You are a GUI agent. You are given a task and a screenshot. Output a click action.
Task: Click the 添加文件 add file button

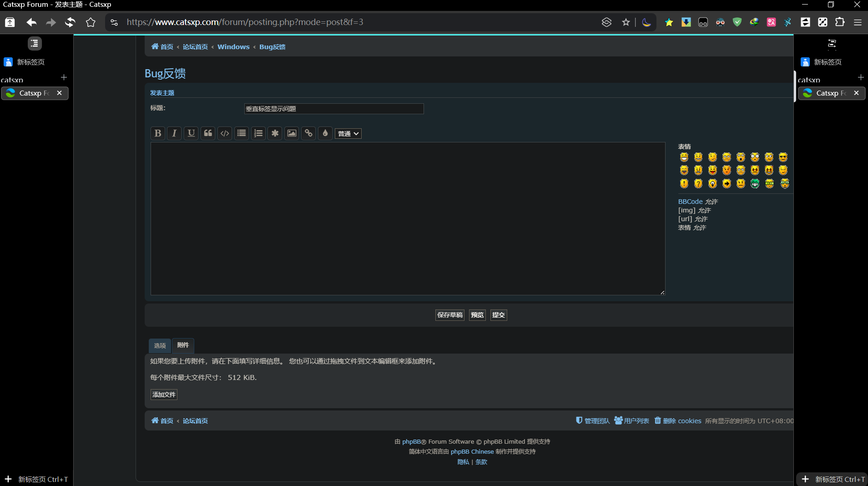164,395
